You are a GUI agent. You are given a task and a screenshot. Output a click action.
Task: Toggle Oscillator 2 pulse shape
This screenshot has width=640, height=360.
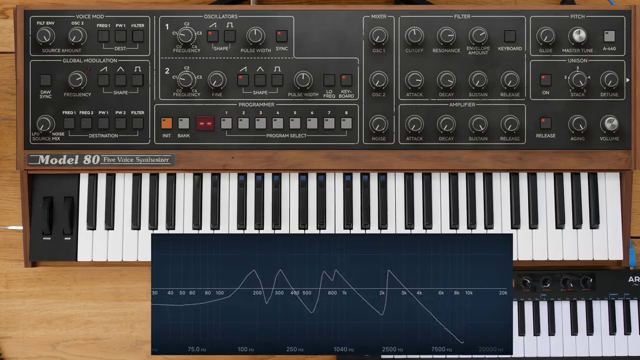[x=277, y=80]
